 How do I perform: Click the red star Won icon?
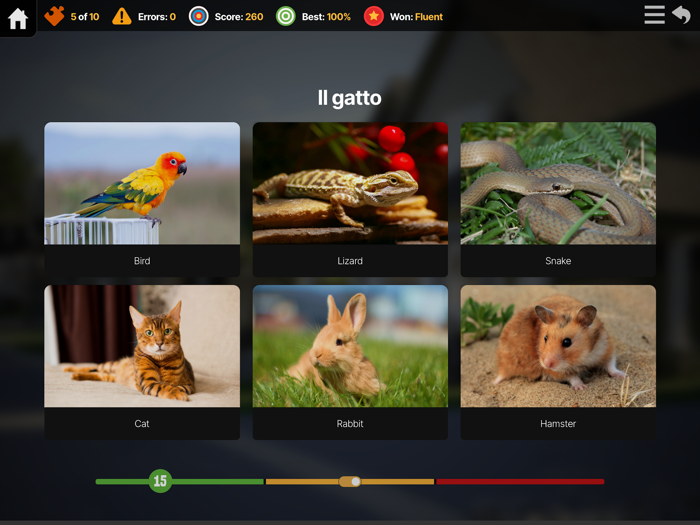[374, 17]
